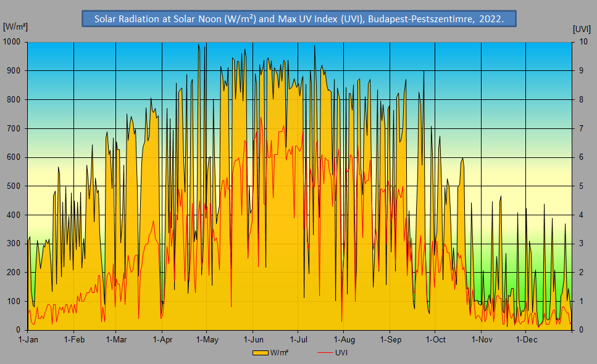Select the 1-Dec x-axis label

point(526,339)
